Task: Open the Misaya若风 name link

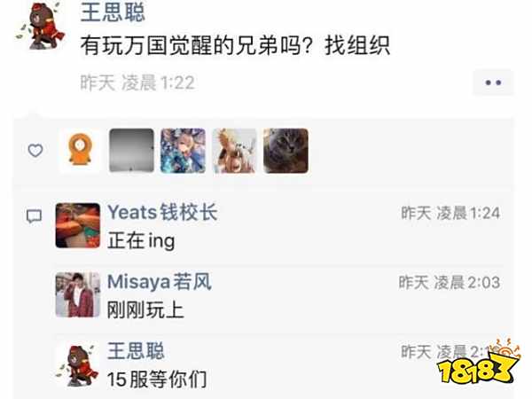Action: [x=160, y=282]
